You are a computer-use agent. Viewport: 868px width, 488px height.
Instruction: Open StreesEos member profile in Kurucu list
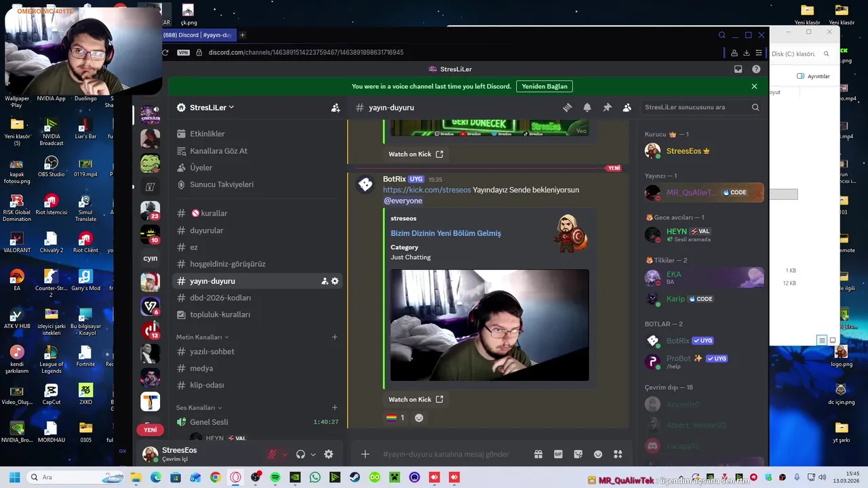click(x=704, y=151)
